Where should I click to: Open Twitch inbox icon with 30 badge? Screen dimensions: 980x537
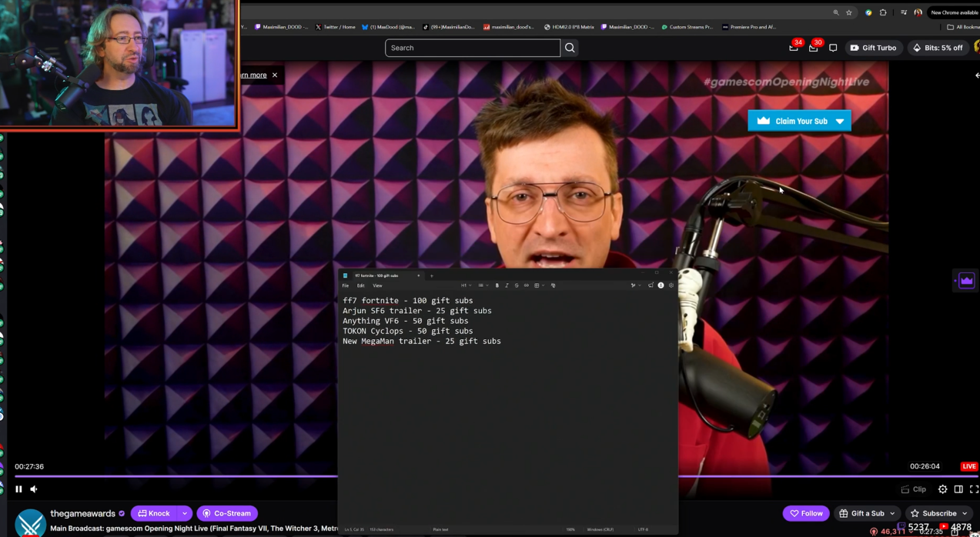[x=814, y=47]
